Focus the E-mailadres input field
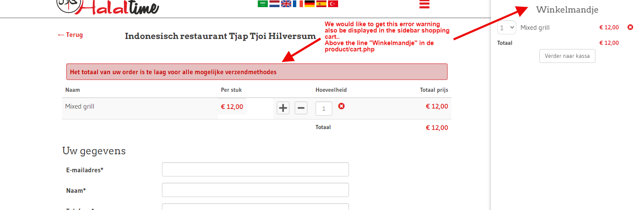The width and height of the screenshot is (644, 210). pyautogui.click(x=255, y=169)
